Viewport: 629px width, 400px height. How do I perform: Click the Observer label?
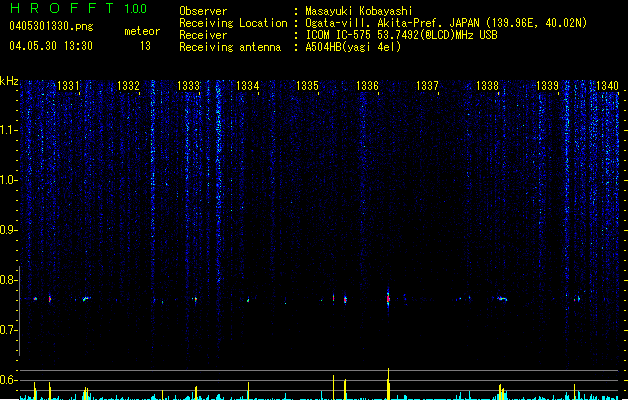tap(203, 11)
